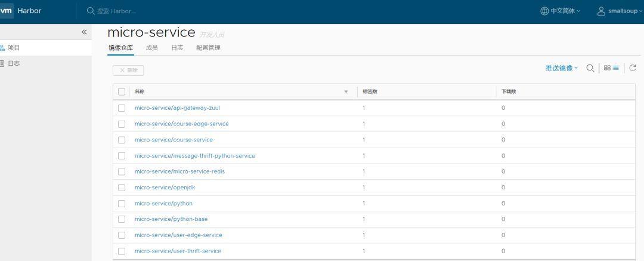Select the micro-service/openjdk row checkbox
Screen dimensions: 644x261
122,188
